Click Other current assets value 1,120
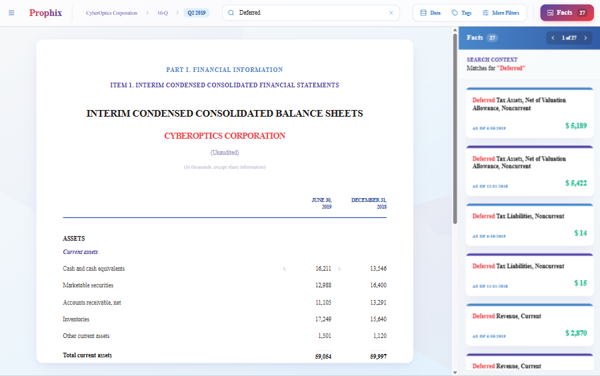 click(x=380, y=335)
